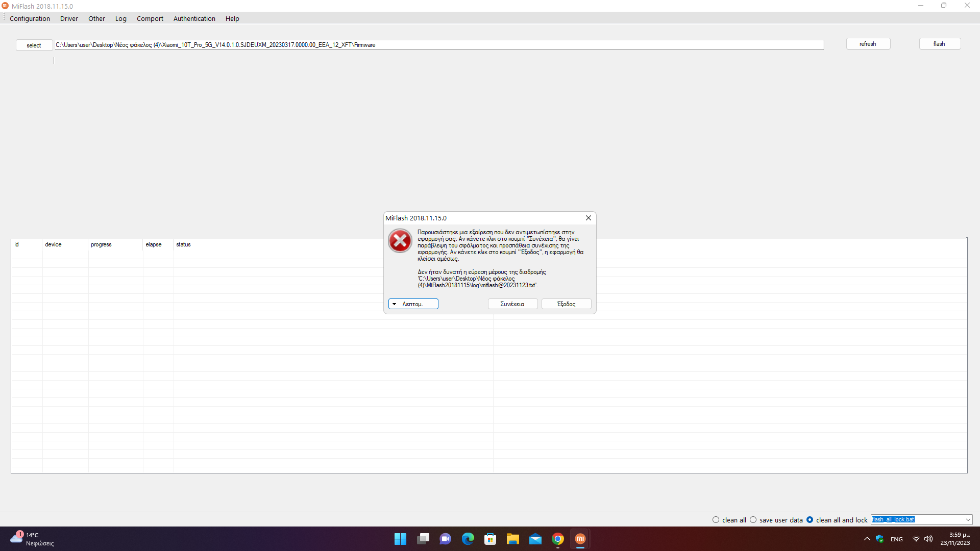
Task: Open the Start menu Windows icon
Action: tap(400, 539)
